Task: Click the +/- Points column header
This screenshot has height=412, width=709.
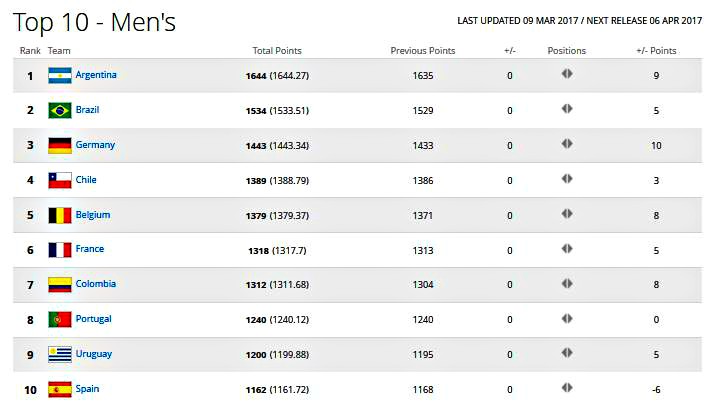Action: coord(656,51)
